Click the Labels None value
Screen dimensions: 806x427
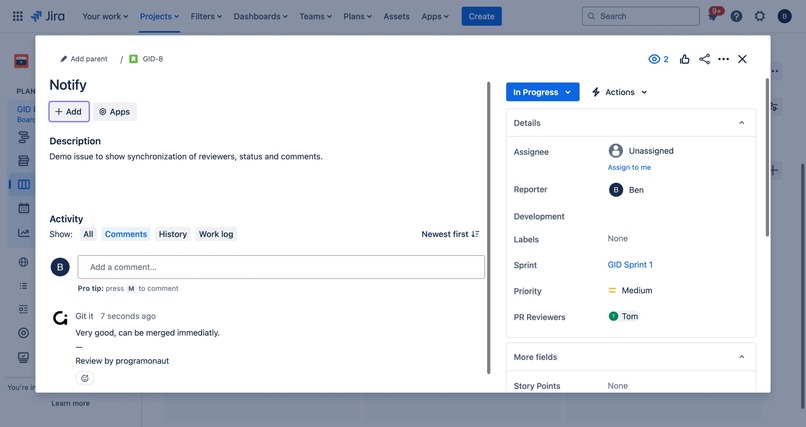coord(617,238)
